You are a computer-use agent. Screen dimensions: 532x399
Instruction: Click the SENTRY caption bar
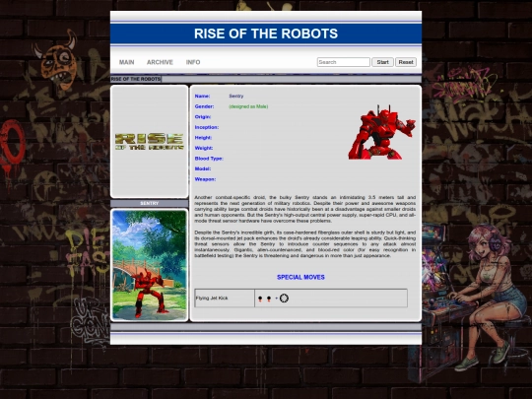150,203
